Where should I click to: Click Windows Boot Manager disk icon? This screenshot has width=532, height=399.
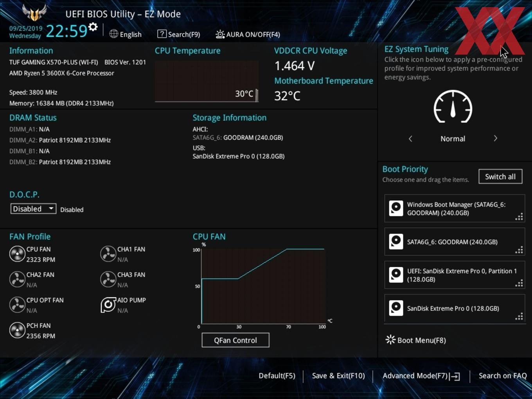[x=396, y=208]
